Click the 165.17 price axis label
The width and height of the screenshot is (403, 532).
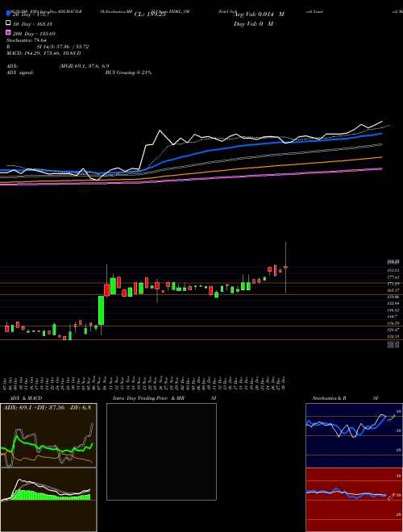coord(393,290)
